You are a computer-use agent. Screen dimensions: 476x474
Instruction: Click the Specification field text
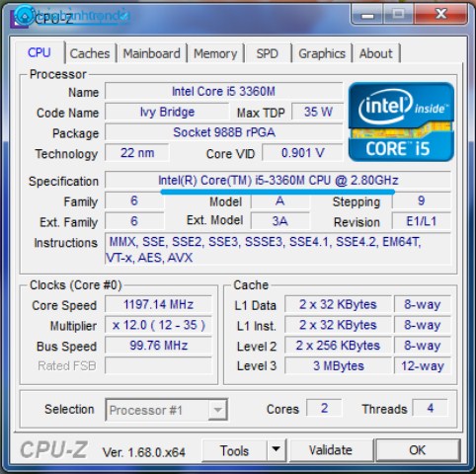pos(278,181)
